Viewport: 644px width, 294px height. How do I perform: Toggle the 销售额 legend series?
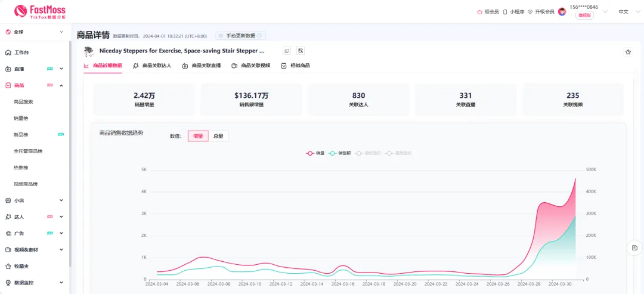(x=340, y=153)
